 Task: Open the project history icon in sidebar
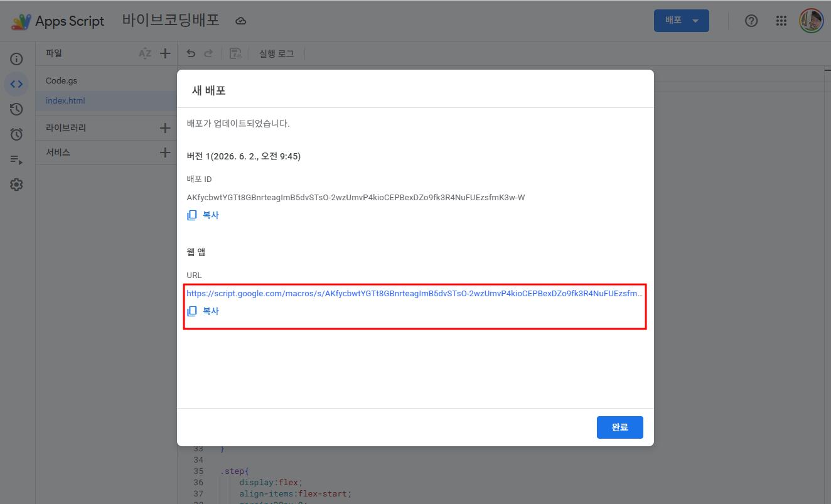pyautogui.click(x=16, y=109)
